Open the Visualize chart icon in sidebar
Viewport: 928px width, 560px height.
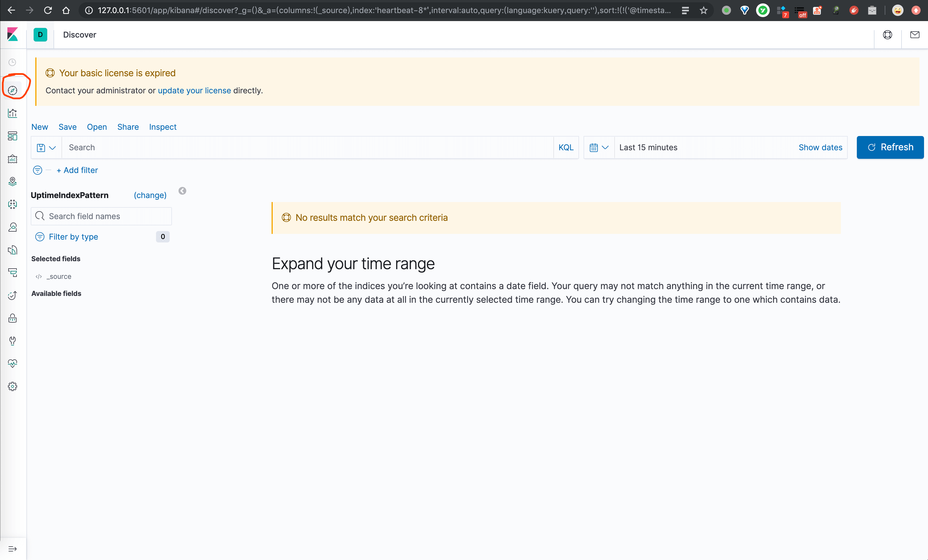(13, 113)
